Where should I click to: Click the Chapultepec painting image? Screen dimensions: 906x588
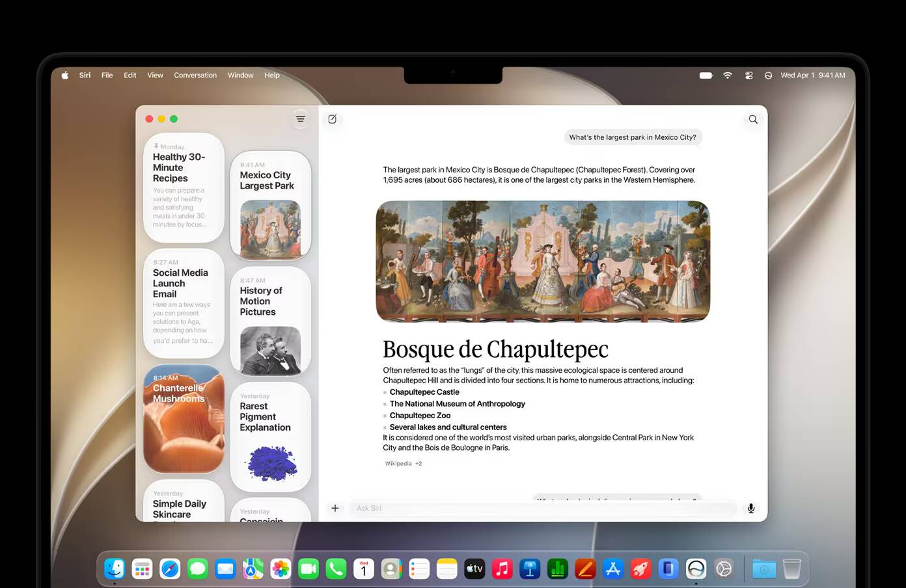(x=543, y=261)
